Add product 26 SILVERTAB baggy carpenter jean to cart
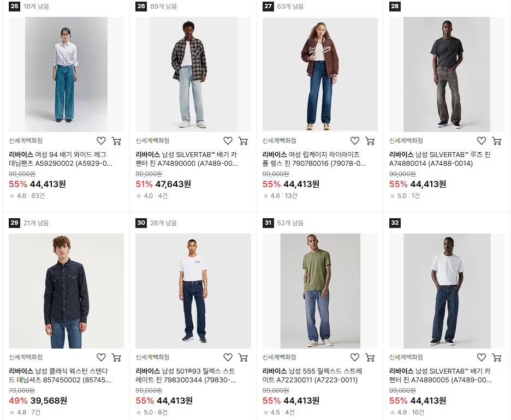The width and height of the screenshot is (511, 420). click(x=243, y=141)
